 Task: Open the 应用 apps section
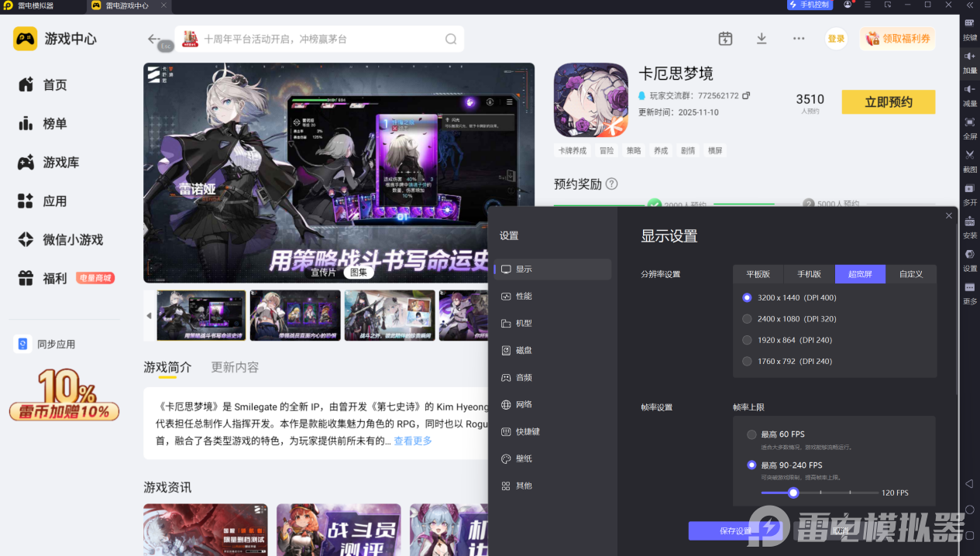(43, 201)
